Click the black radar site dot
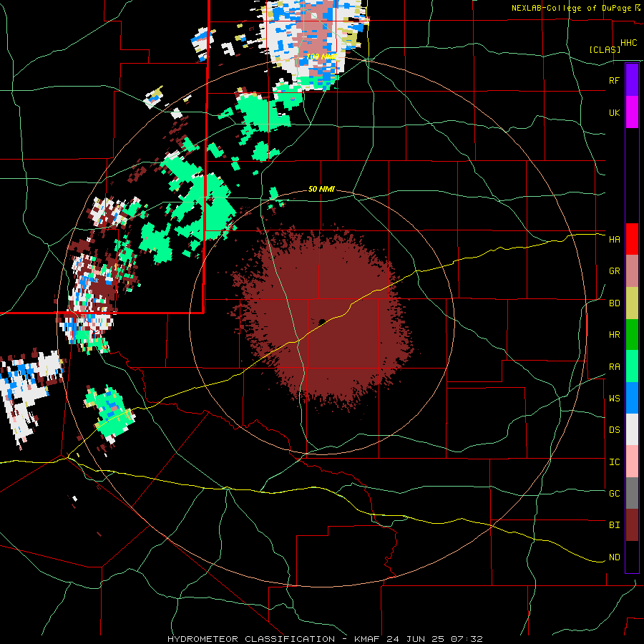Screen dimensions: 644x644 click(322, 322)
